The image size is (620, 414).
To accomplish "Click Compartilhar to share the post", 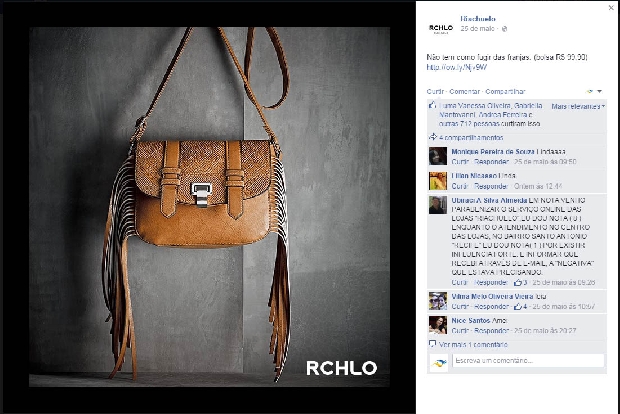I will (x=505, y=91).
